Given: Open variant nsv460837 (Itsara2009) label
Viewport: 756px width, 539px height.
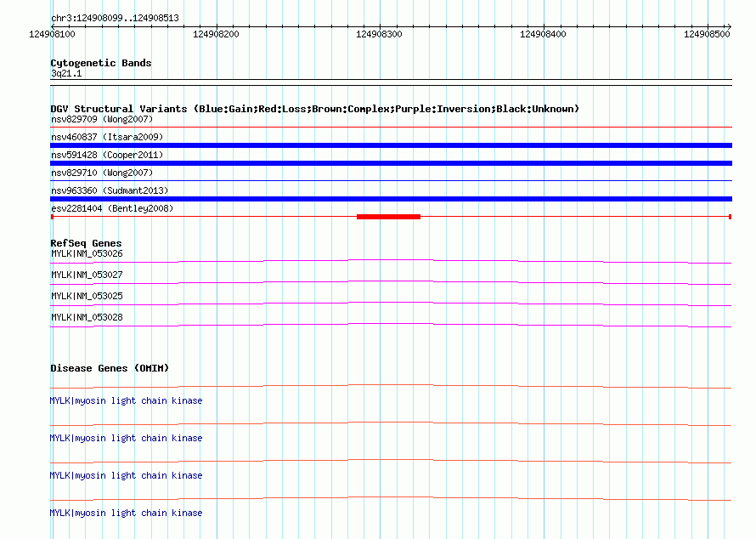Looking at the screenshot, I should click(107, 137).
